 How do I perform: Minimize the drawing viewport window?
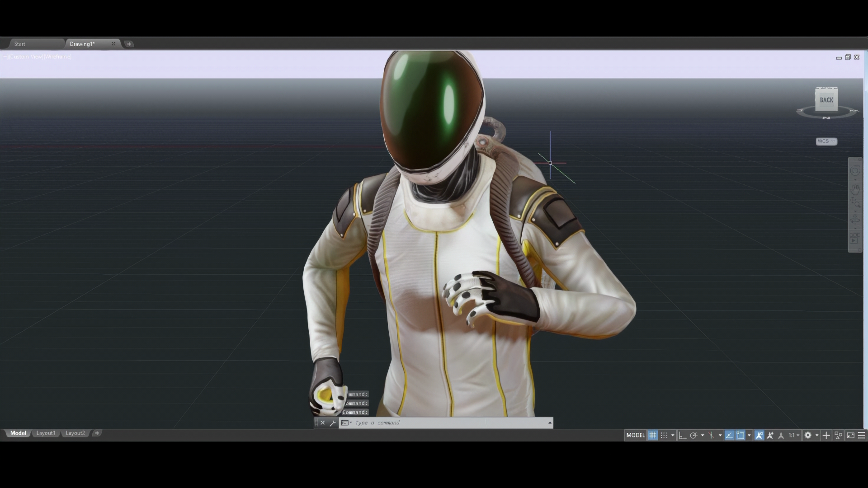[839, 57]
